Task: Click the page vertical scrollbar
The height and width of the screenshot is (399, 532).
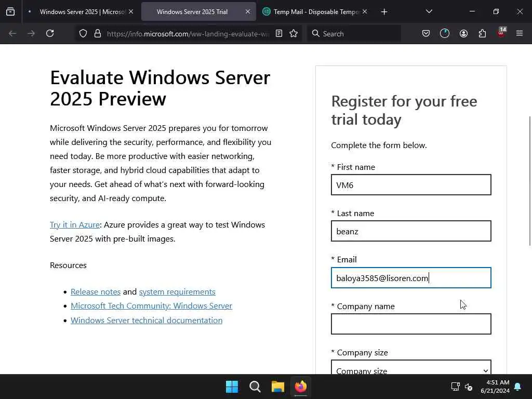Action: pyautogui.click(x=530, y=181)
